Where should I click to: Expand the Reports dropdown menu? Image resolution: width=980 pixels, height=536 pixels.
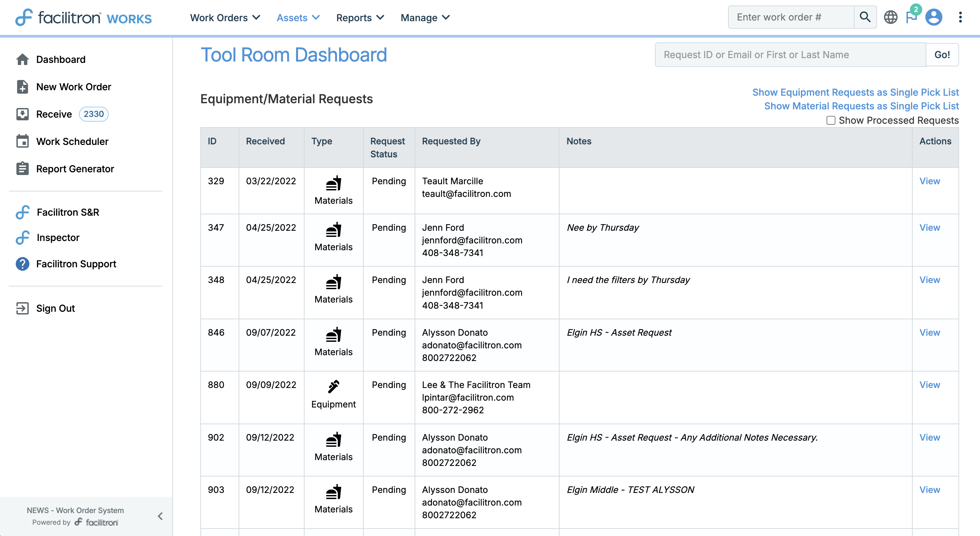click(x=360, y=17)
